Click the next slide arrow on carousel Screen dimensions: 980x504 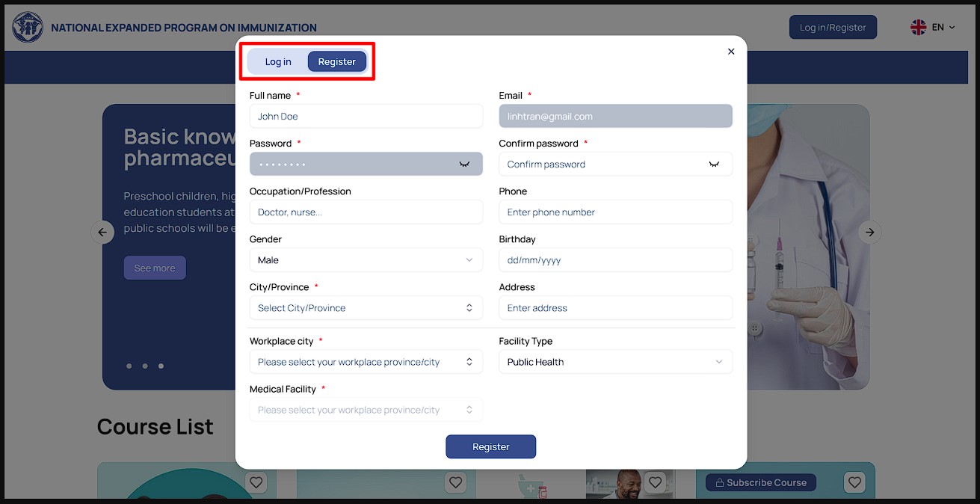point(869,233)
